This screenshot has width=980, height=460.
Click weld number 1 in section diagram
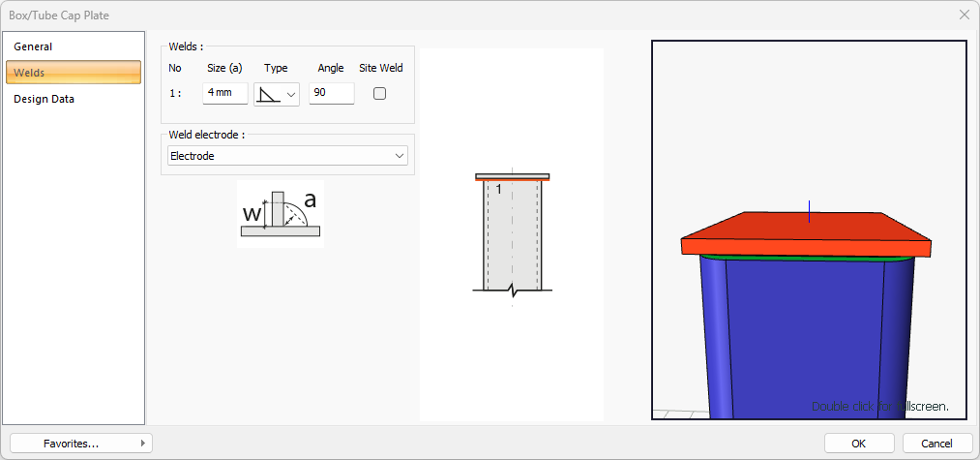click(499, 189)
